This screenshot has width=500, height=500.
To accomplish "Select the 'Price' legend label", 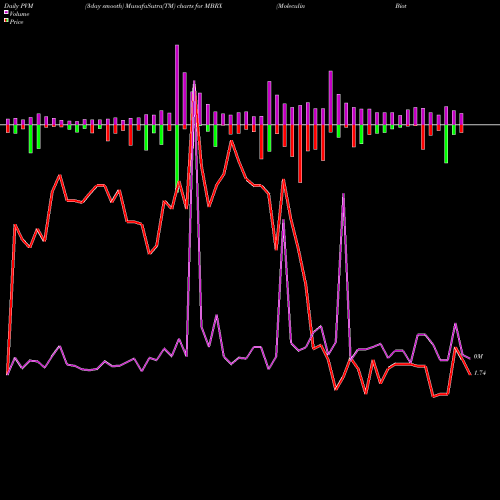I will click(x=16, y=22).
